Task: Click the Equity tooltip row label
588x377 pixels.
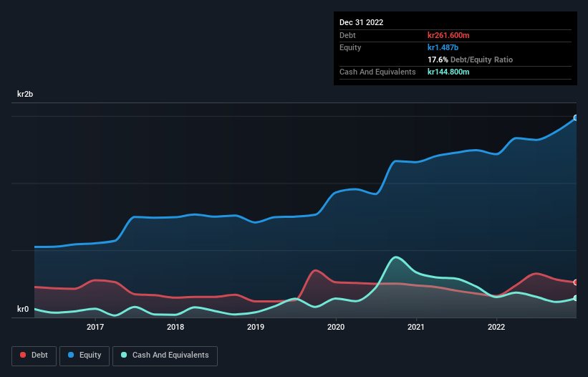Action: 350,47
